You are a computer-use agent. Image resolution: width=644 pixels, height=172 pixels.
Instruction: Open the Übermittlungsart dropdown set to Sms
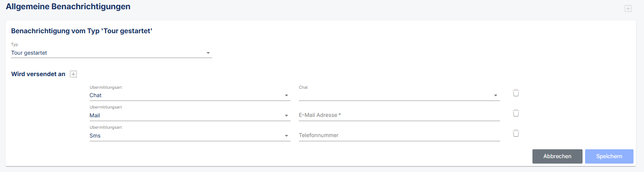click(190, 135)
